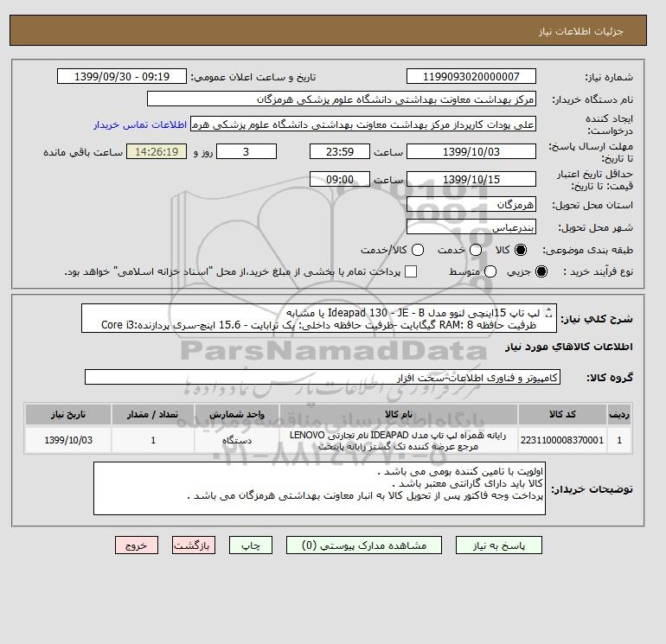Click the بازگشت back button
Image resolution: width=666 pixels, height=644 pixels.
coord(194,545)
